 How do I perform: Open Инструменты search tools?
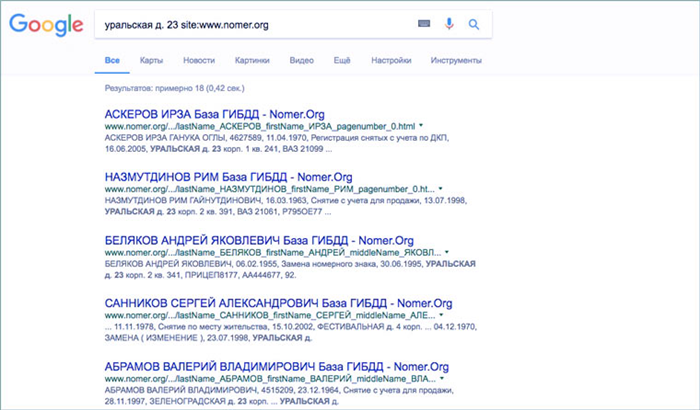tap(456, 60)
